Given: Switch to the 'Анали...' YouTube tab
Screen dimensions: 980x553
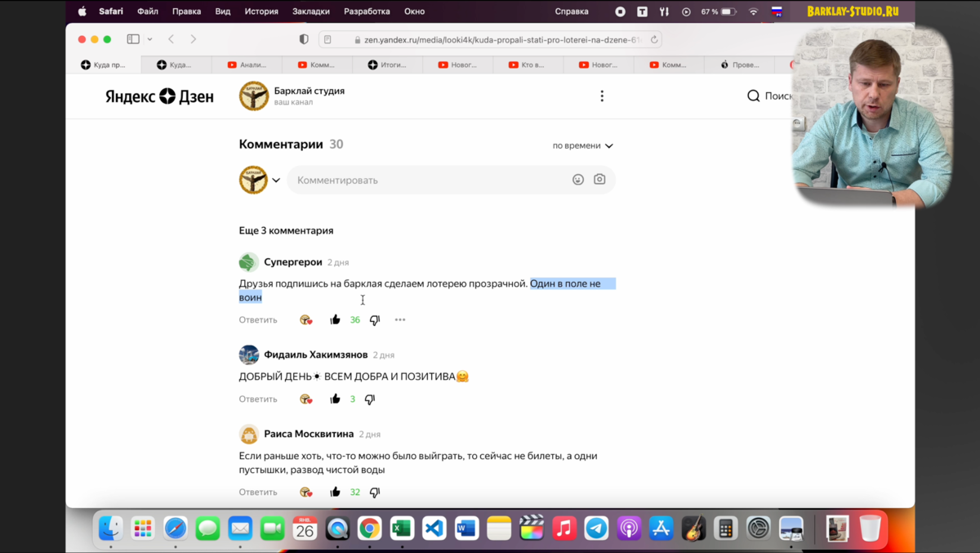Looking at the screenshot, I should coord(247,65).
